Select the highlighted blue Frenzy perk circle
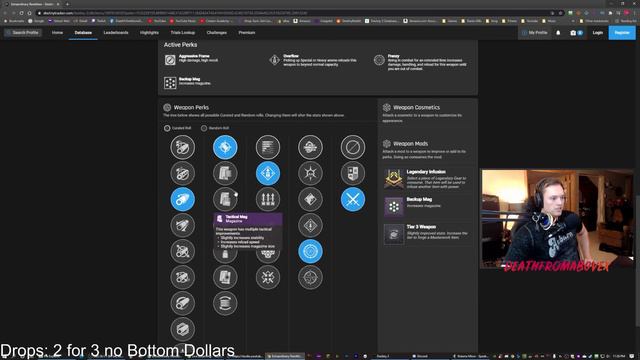The height and width of the screenshot is (360, 640). [x=310, y=251]
